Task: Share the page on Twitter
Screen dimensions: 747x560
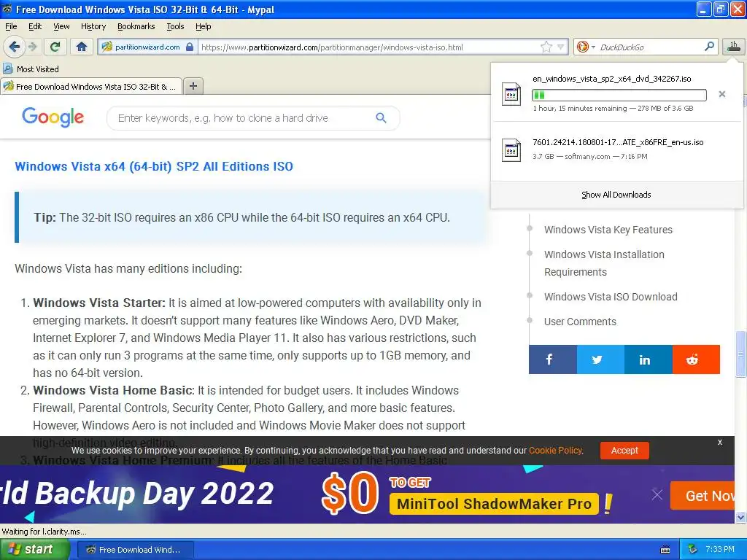Action: 601,359
